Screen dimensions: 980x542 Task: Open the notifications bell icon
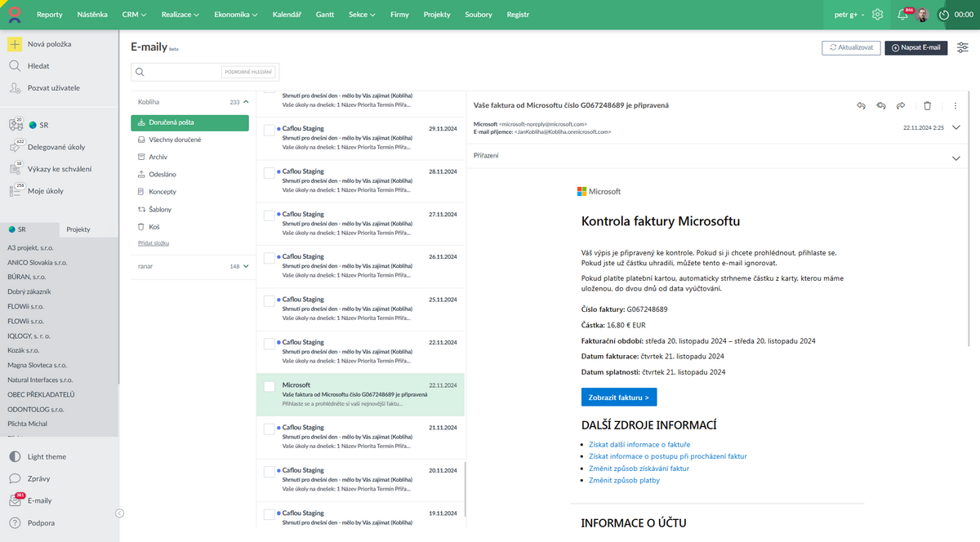click(902, 15)
